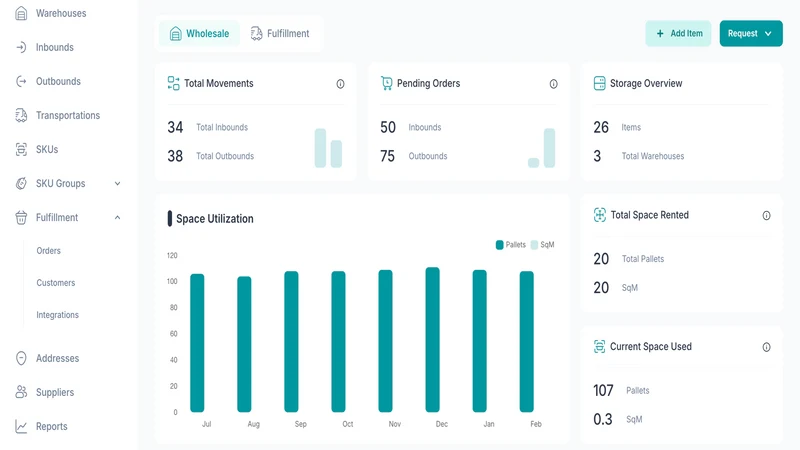
Task: Click the SKU Groups icon
Action: click(x=21, y=184)
